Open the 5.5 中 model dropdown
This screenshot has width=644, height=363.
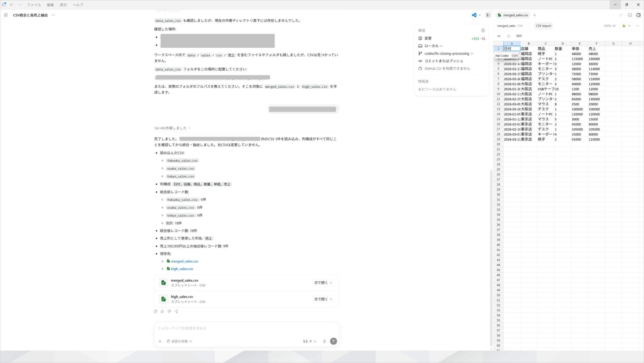coord(310,341)
